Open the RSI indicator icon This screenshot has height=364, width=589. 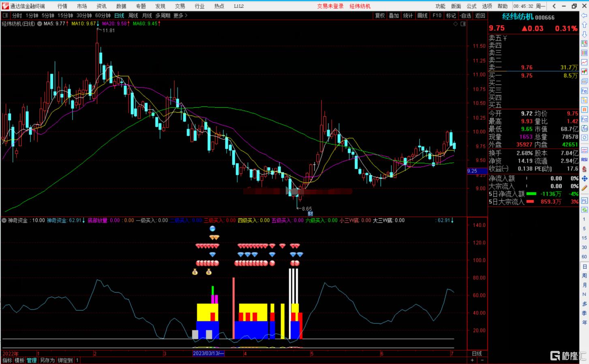(584, 160)
